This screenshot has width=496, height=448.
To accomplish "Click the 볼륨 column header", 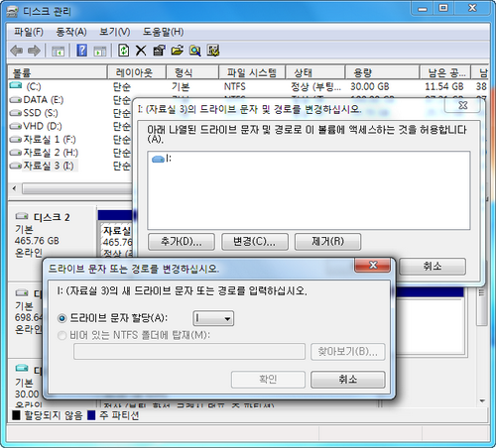I will pyautogui.click(x=58, y=72).
